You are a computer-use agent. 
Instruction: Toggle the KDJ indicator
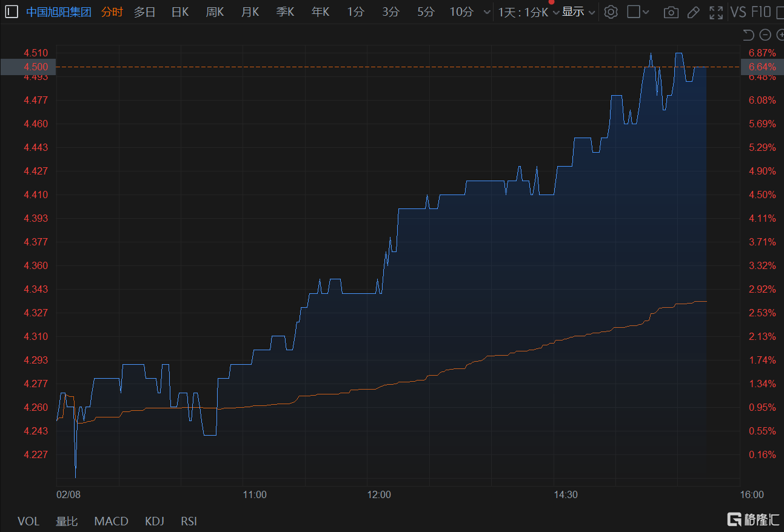[x=155, y=521]
